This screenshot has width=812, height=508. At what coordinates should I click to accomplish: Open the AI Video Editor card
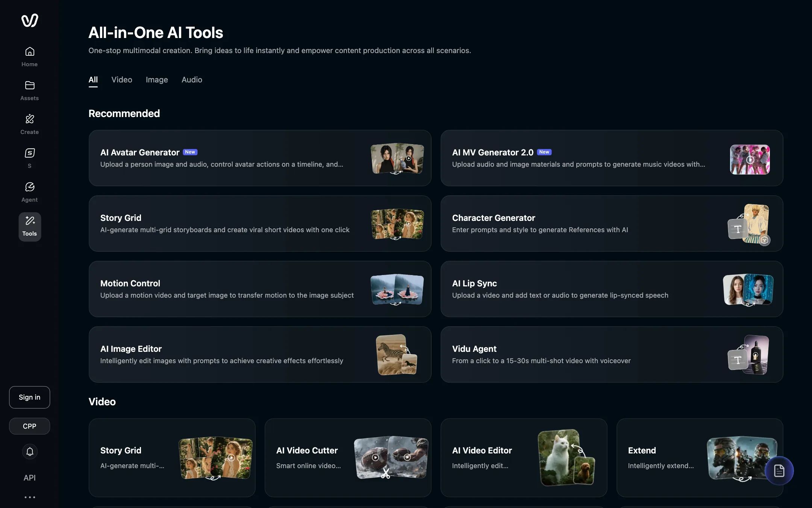(x=524, y=458)
